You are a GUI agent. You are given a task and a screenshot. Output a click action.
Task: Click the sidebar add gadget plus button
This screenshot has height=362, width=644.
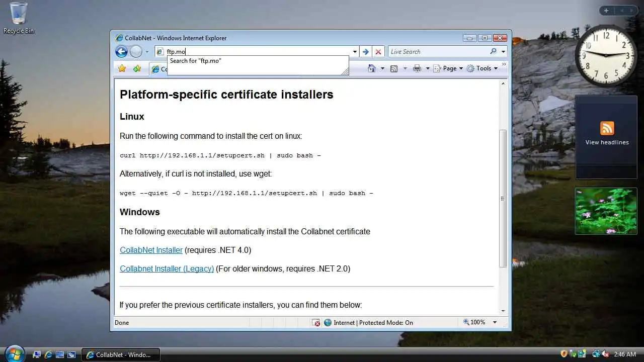coord(606,11)
